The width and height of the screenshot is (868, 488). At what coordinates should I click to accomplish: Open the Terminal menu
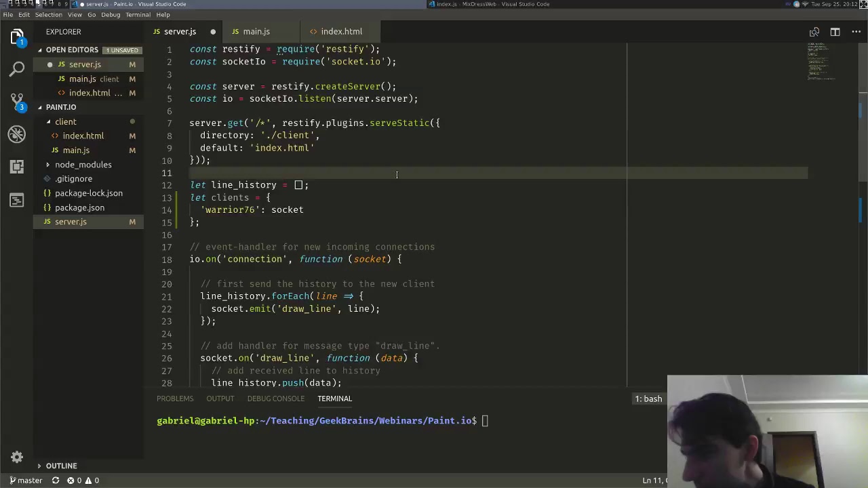[138, 15]
